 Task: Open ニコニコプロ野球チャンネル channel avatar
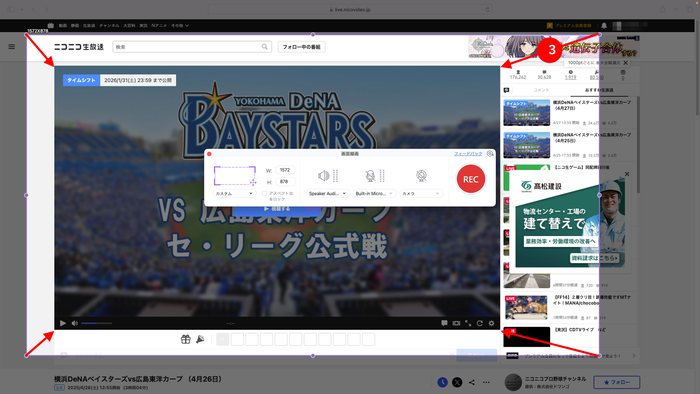[x=513, y=382]
